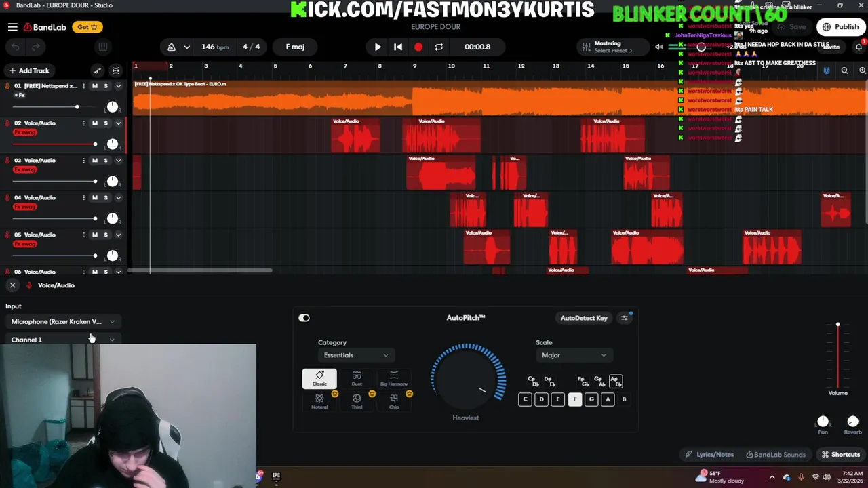The height and width of the screenshot is (488, 868).
Task: Solo track 02 Voice/Audio
Action: click(106, 123)
